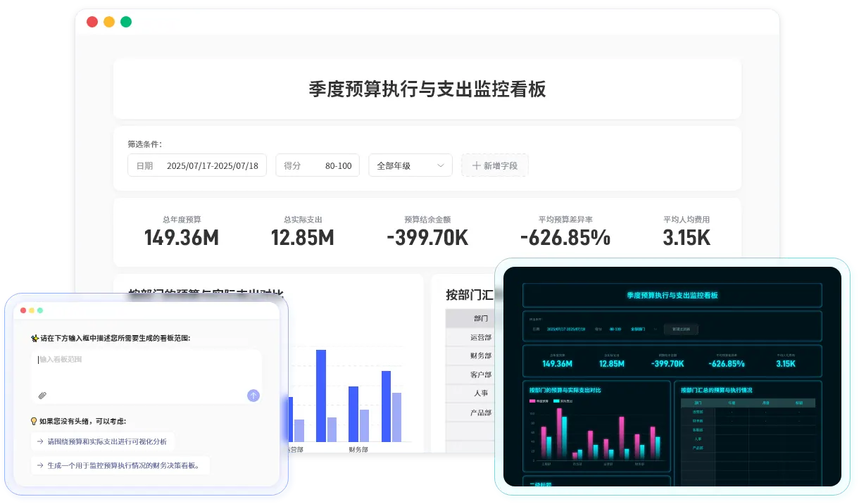Select the 财务部 row in table

[x=481, y=355]
